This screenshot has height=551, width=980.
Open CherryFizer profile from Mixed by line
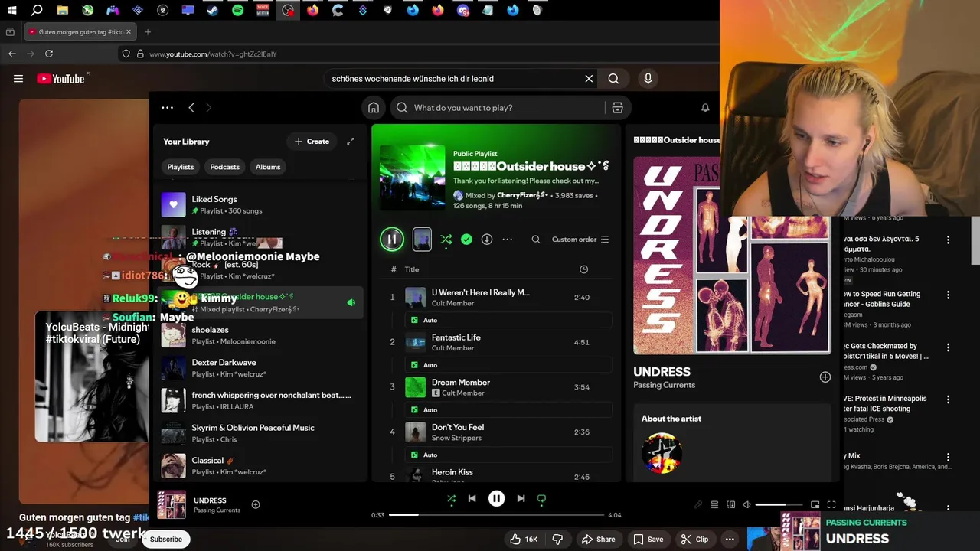(523, 195)
